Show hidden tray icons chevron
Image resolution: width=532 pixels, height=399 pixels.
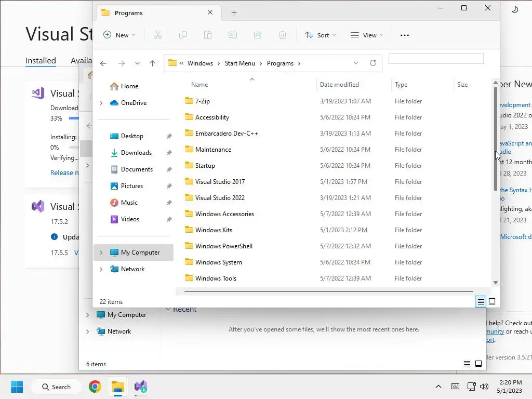click(438, 387)
